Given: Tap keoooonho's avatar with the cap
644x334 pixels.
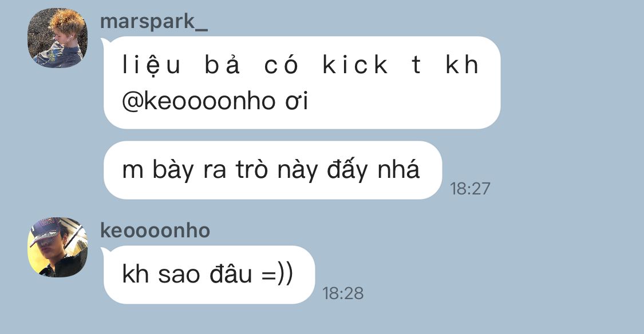Looking at the screenshot, I should (57, 247).
